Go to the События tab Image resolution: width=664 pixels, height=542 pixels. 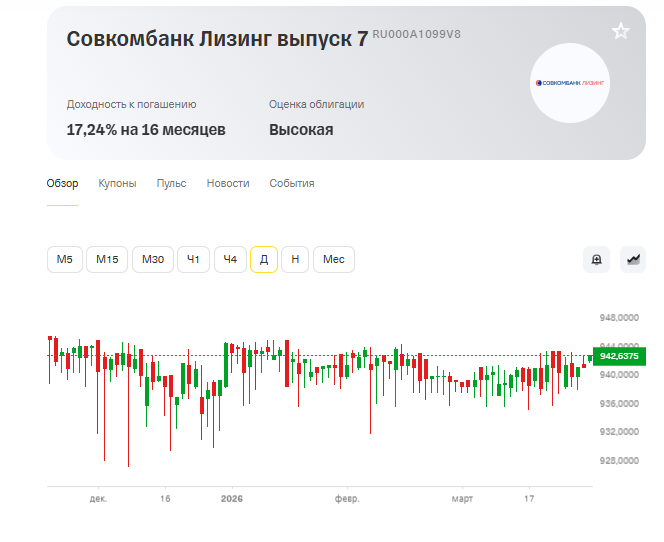[x=292, y=183]
